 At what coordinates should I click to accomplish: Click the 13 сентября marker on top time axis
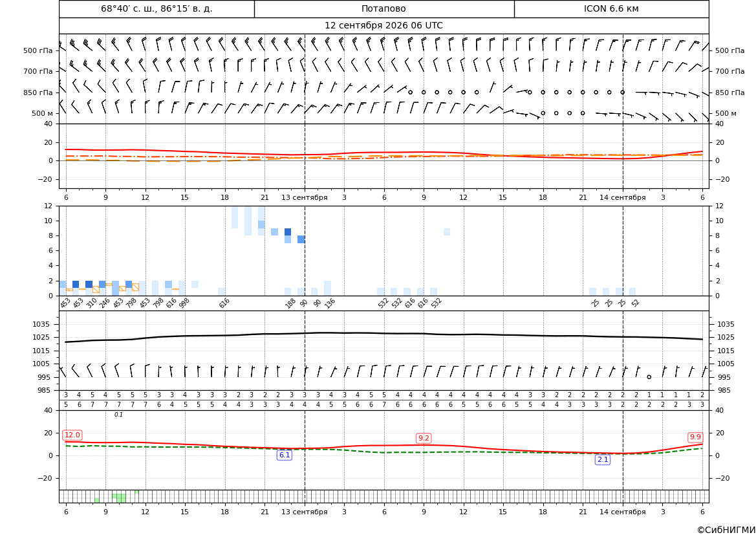304,197
